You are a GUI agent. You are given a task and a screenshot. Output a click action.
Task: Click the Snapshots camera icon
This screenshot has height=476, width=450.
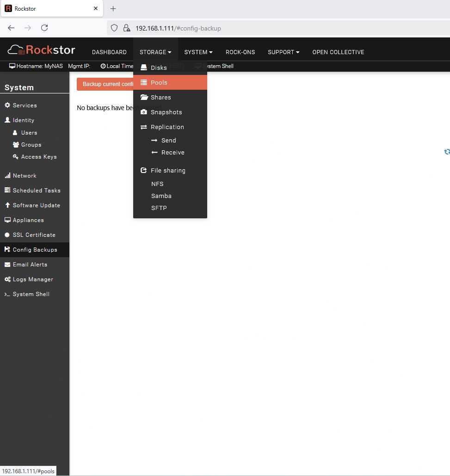pyautogui.click(x=144, y=112)
